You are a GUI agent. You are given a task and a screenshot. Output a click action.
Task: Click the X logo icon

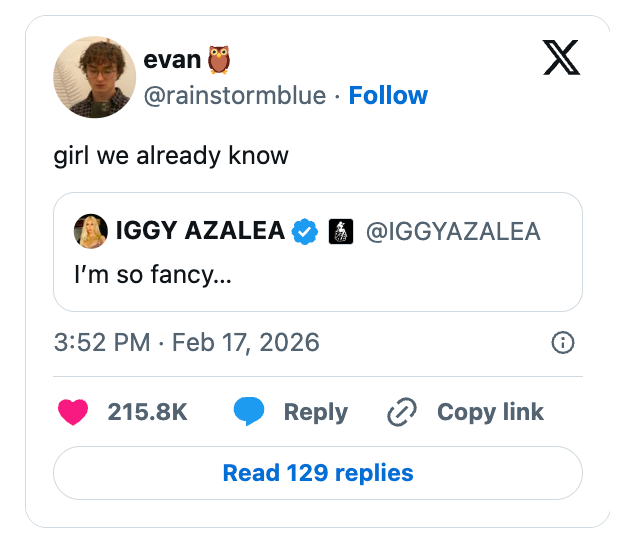561,60
